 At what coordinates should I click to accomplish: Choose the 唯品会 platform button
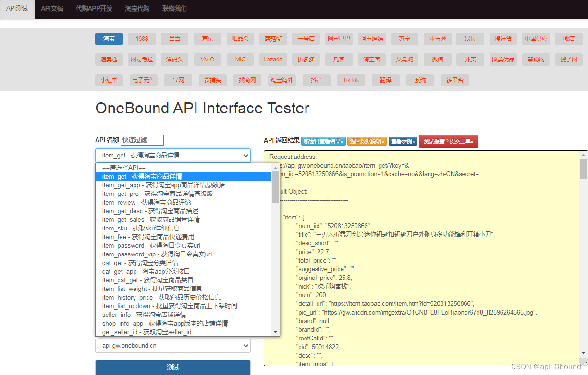pos(240,39)
